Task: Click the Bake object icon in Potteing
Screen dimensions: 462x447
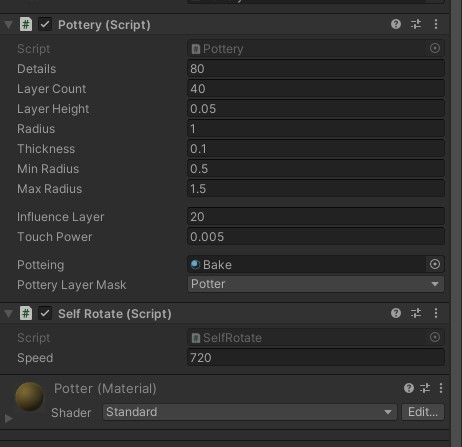Action: 195,264
